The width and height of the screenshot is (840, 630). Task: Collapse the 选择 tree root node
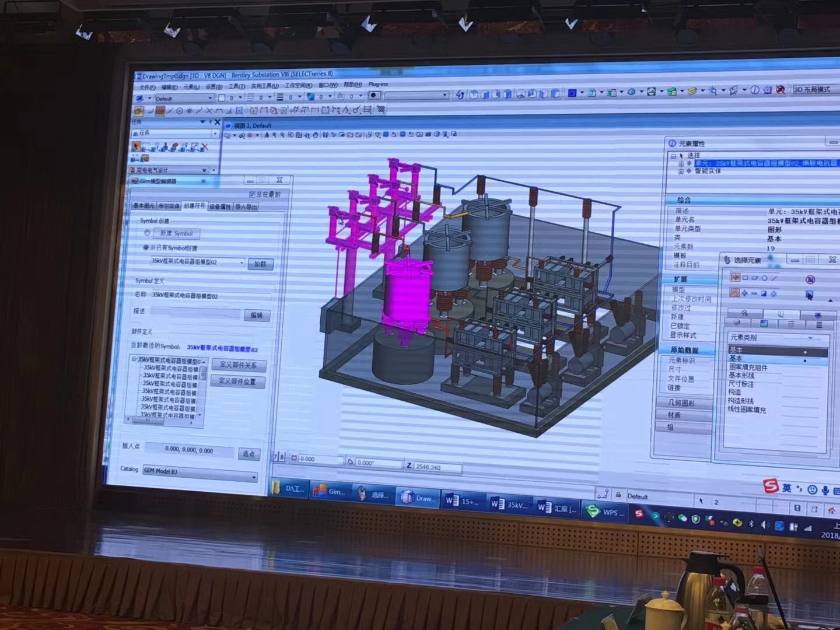[674, 156]
